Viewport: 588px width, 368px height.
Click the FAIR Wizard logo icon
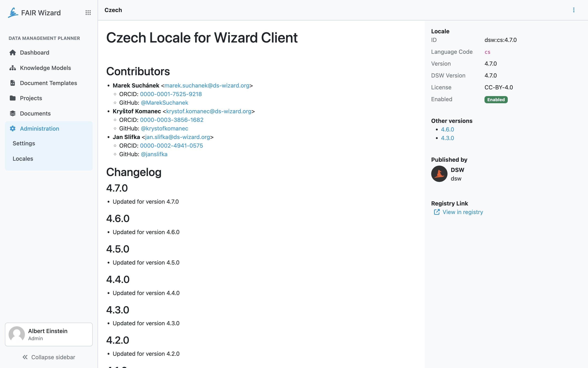pyautogui.click(x=13, y=13)
